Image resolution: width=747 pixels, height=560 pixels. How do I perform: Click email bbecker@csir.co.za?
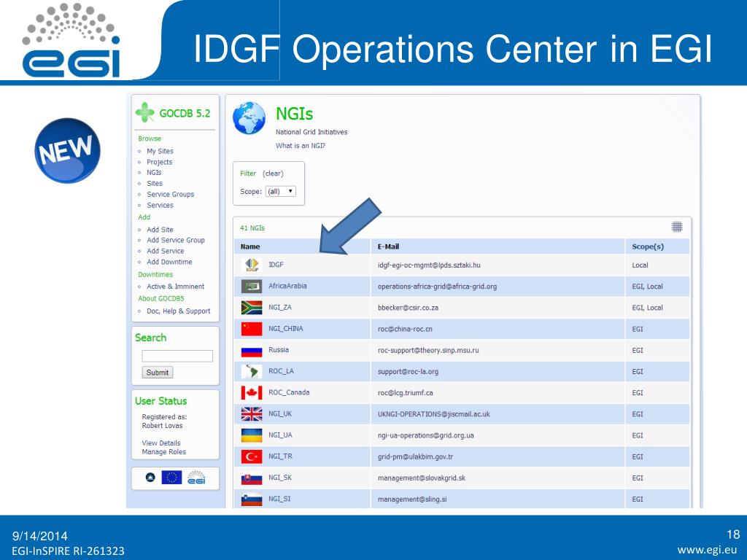(408, 308)
